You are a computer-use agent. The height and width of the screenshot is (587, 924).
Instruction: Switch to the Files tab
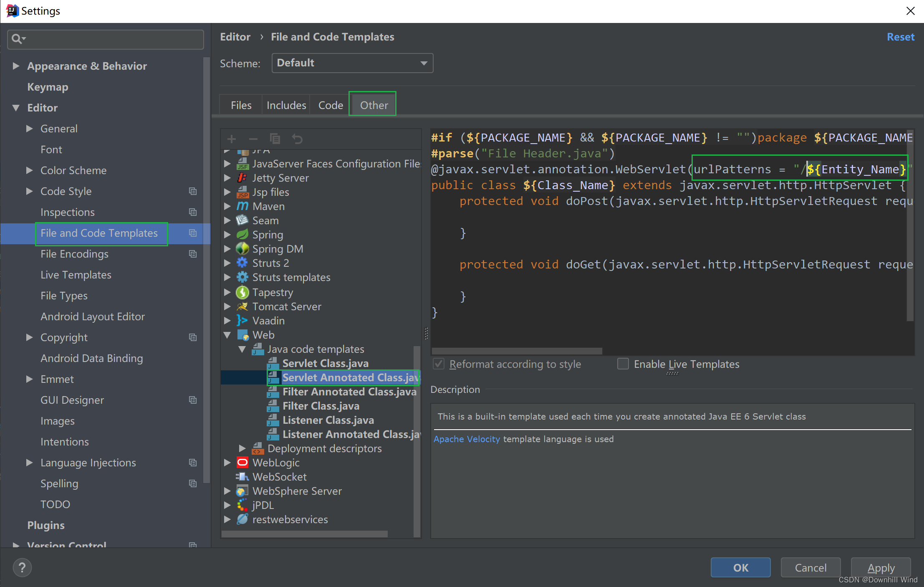241,105
